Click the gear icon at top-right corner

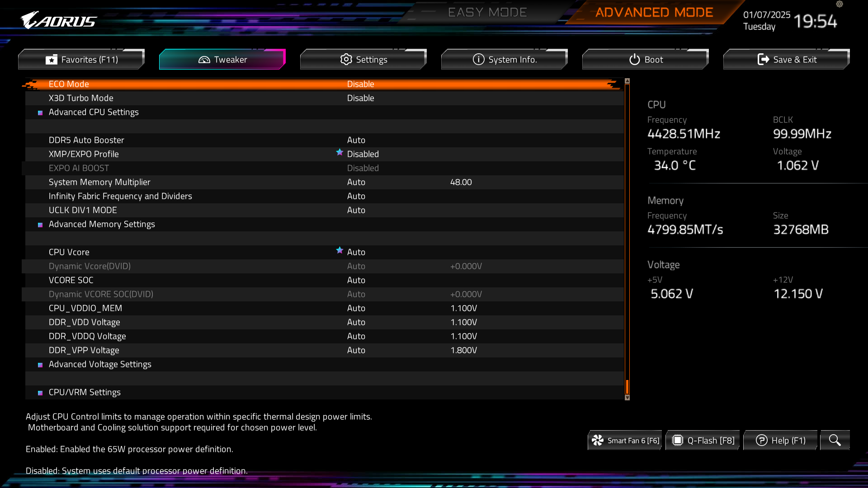coord(840,4)
